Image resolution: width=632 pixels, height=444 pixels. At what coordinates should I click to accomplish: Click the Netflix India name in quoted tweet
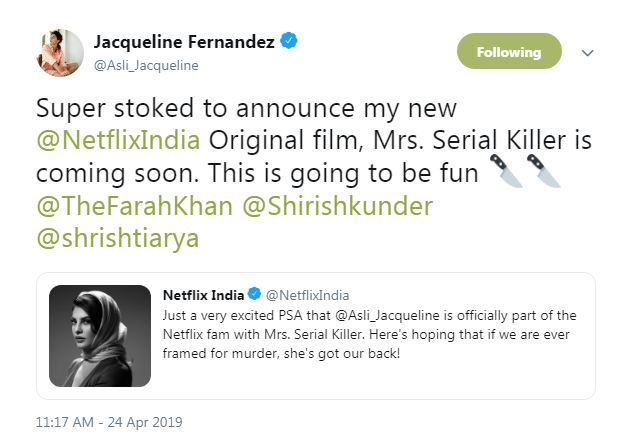(203, 295)
